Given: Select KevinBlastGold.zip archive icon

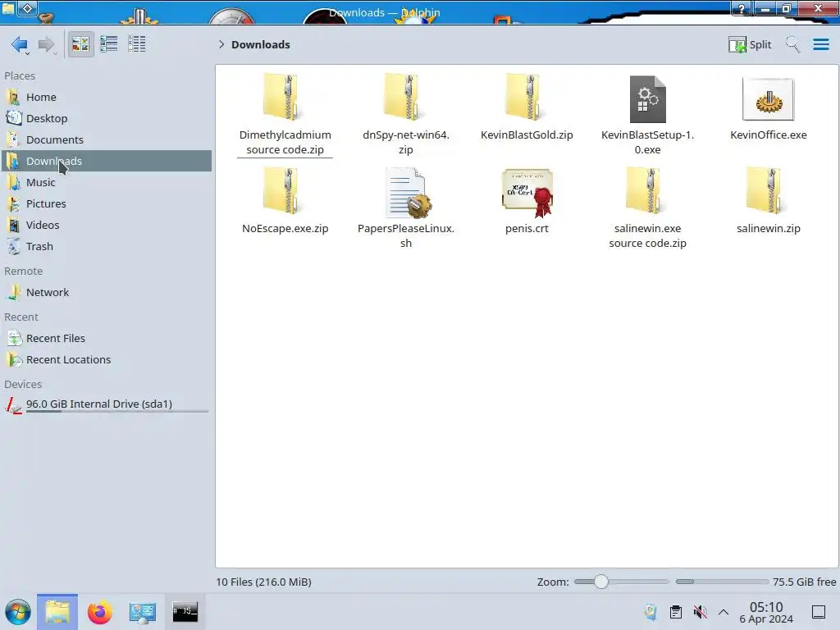Looking at the screenshot, I should pyautogui.click(x=527, y=98).
